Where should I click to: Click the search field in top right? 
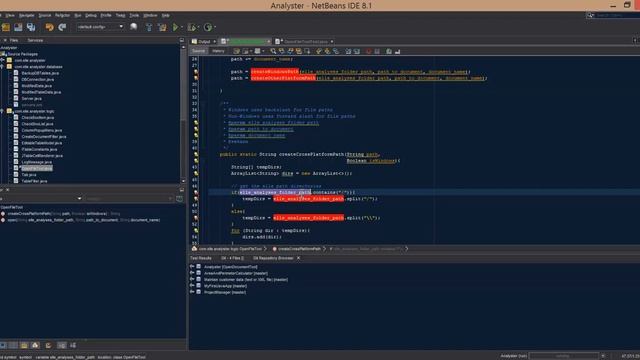(613, 15)
